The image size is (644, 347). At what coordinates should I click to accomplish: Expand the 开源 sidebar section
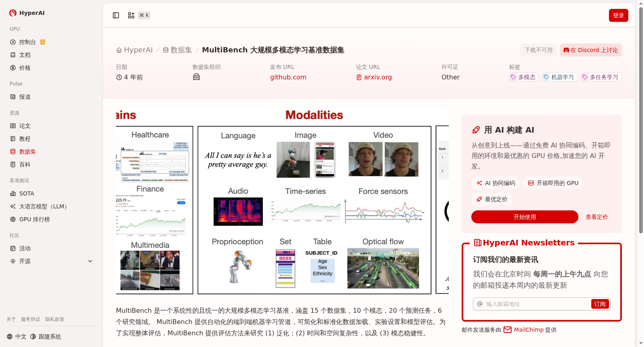(52, 261)
